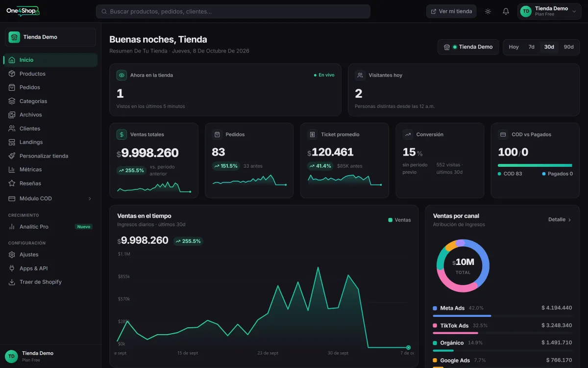Open Reseñas in the sidebar
This screenshot has width=588, height=368.
[x=50, y=184]
